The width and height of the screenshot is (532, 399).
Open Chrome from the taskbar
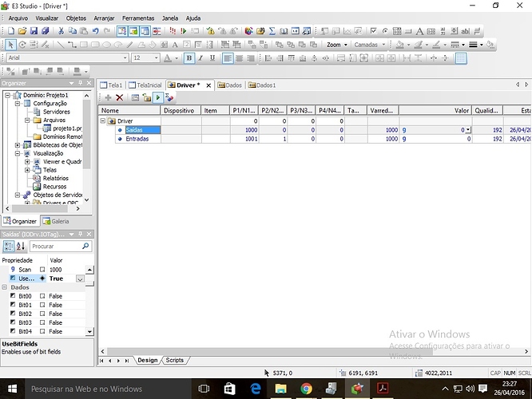pyautogui.click(x=307, y=389)
